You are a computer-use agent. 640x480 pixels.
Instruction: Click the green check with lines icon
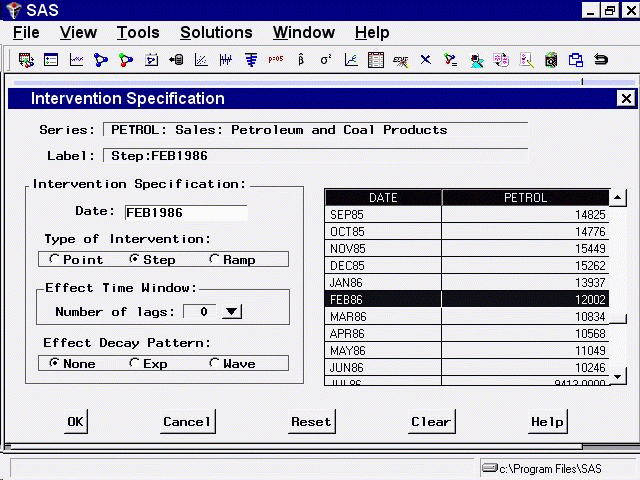click(451, 60)
